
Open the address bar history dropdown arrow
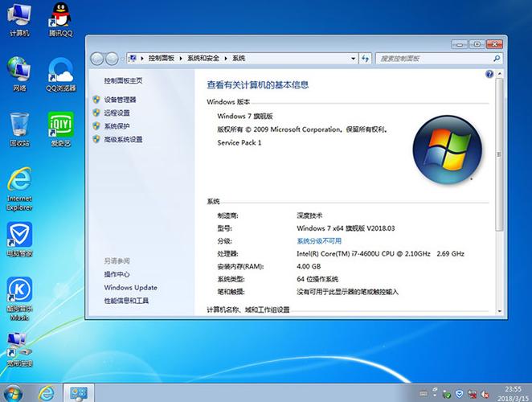click(x=353, y=59)
